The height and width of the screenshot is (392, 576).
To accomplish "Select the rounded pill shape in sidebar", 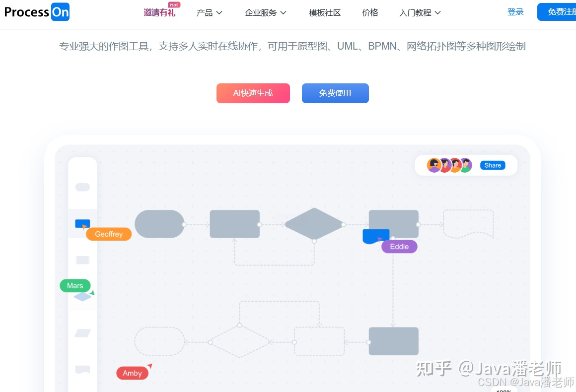I will point(82,187).
